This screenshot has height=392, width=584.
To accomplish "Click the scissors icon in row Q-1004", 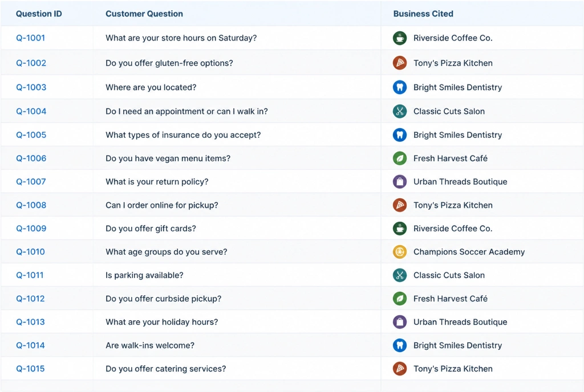I will (400, 111).
